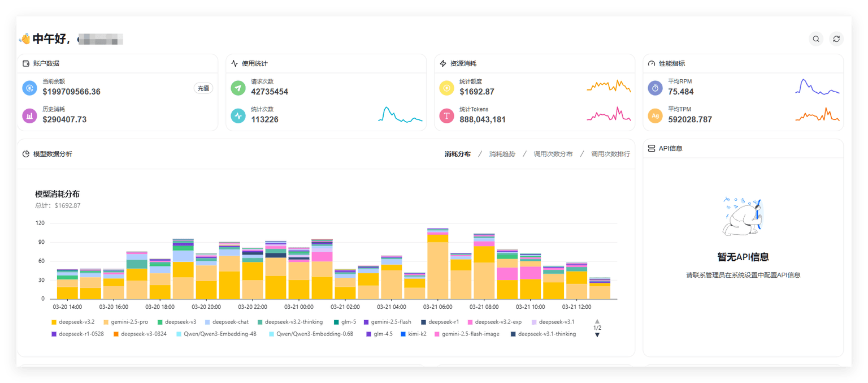868x383 pixels.
Task: Click the orange average TPM icon
Action: (655, 116)
